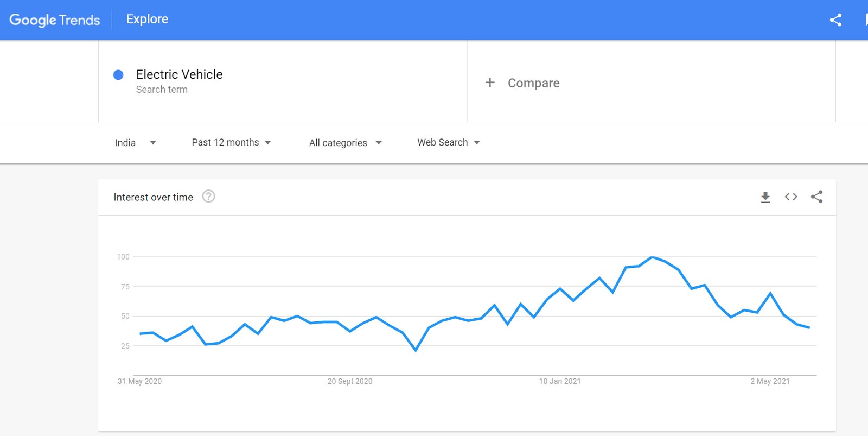Viewport: 868px width, 436px height.
Task: Download the Interest over time chart data
Action: (x=765, y=197)
